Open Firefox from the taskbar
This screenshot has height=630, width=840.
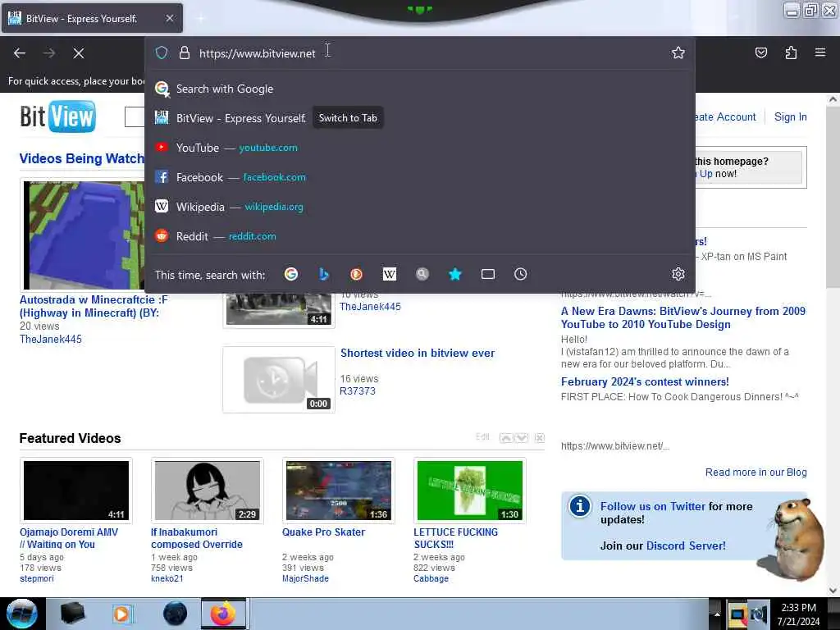pyautogui.click(x=223, y=614)
